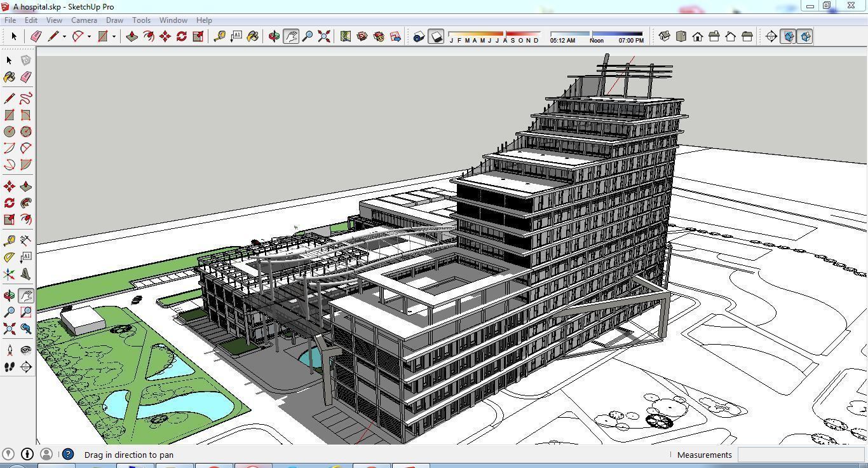The width and height of the screenshot is (868, 468).
Task: Choose the Freehand tool in Large Tool Set
Action: (26, 99)
